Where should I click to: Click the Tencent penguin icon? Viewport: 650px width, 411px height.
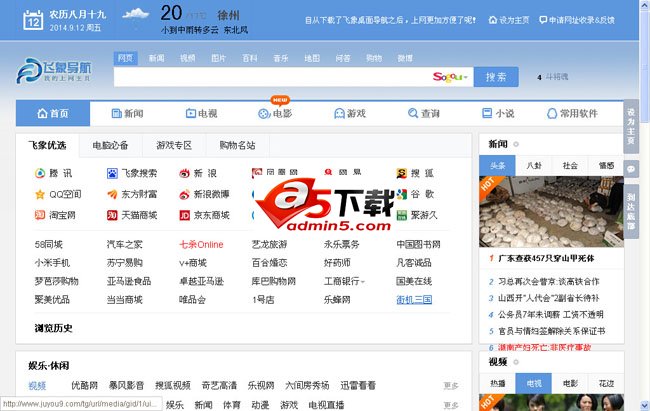(x=40, y=173)
